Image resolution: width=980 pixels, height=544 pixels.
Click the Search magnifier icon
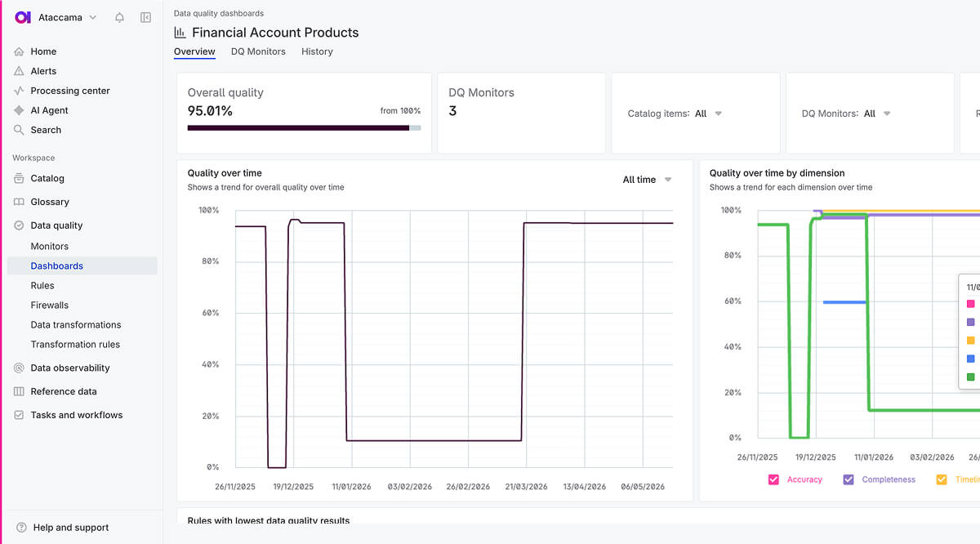click(x=19, y=130)
